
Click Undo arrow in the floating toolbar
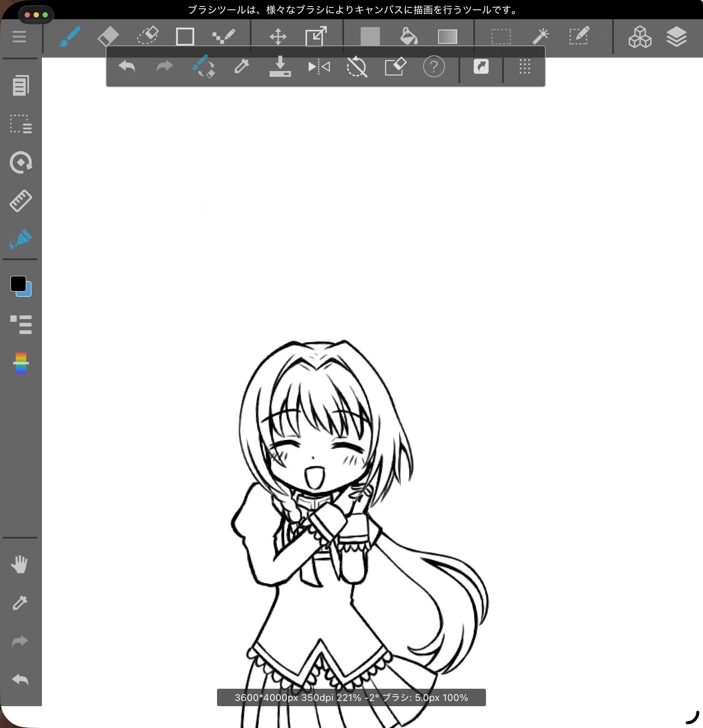[127, 67]
